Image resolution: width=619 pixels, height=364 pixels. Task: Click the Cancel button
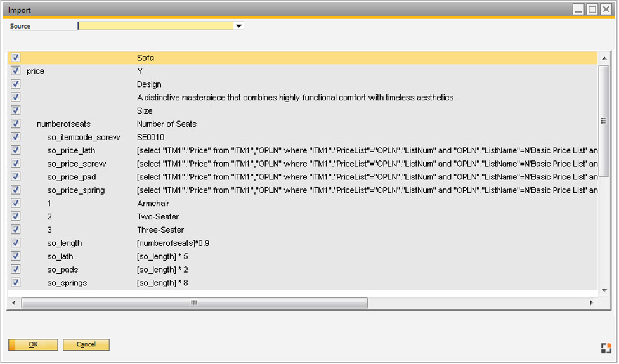point(86,345)
